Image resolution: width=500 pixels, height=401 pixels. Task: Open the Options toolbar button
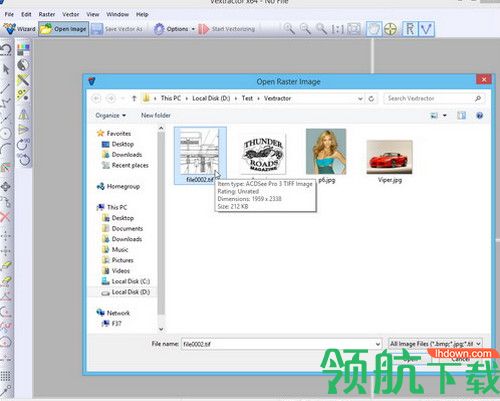pos(171,29)
